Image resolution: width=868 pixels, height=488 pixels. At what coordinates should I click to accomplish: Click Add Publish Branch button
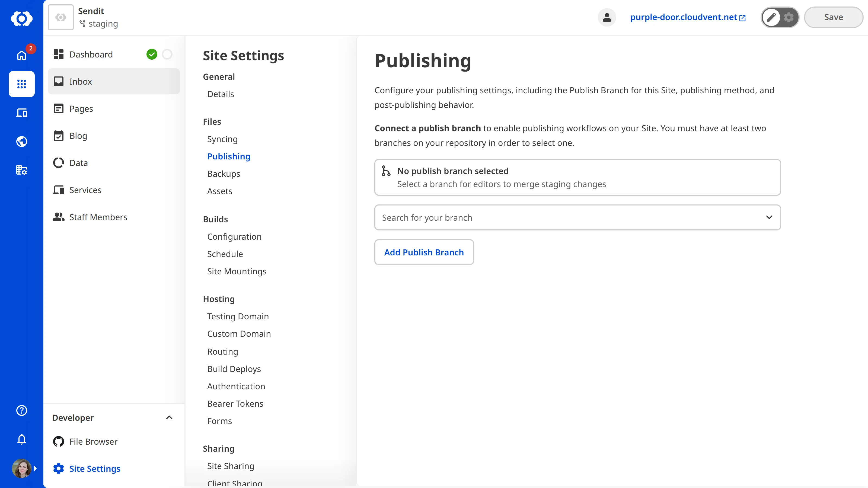tap(424, 252)
